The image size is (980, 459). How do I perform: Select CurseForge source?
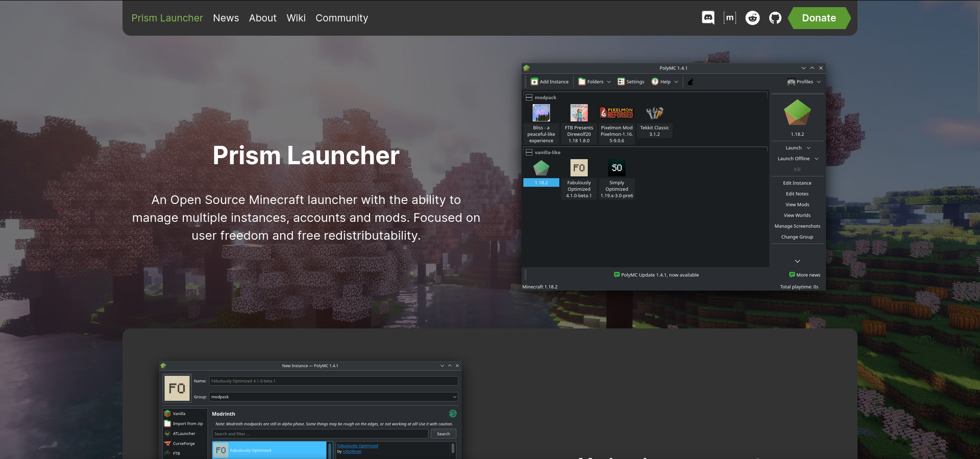click(x=185, y=444)
